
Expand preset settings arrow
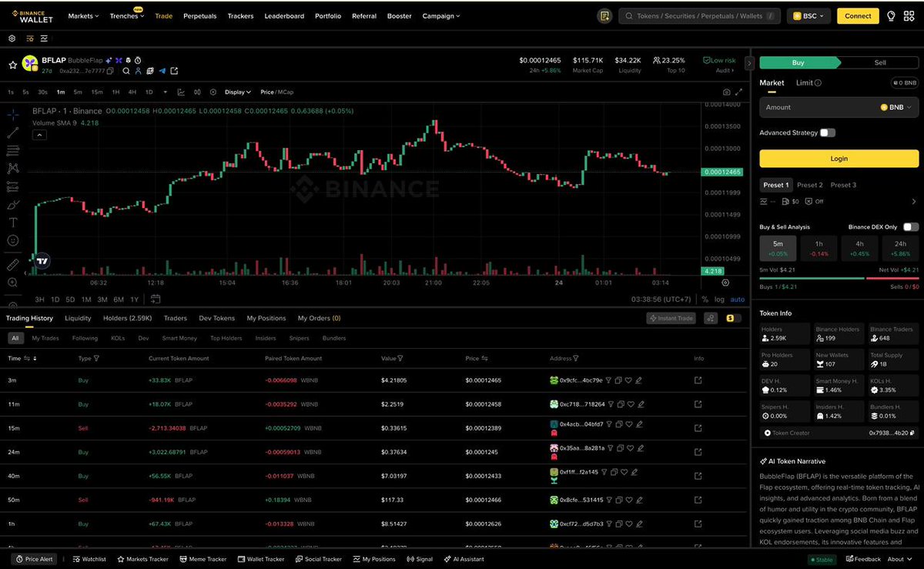click(914, 202)
